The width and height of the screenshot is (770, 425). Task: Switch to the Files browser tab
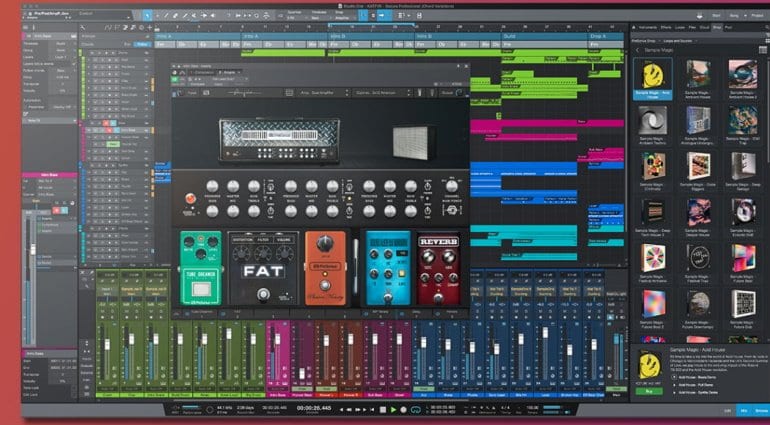[692, 28]
